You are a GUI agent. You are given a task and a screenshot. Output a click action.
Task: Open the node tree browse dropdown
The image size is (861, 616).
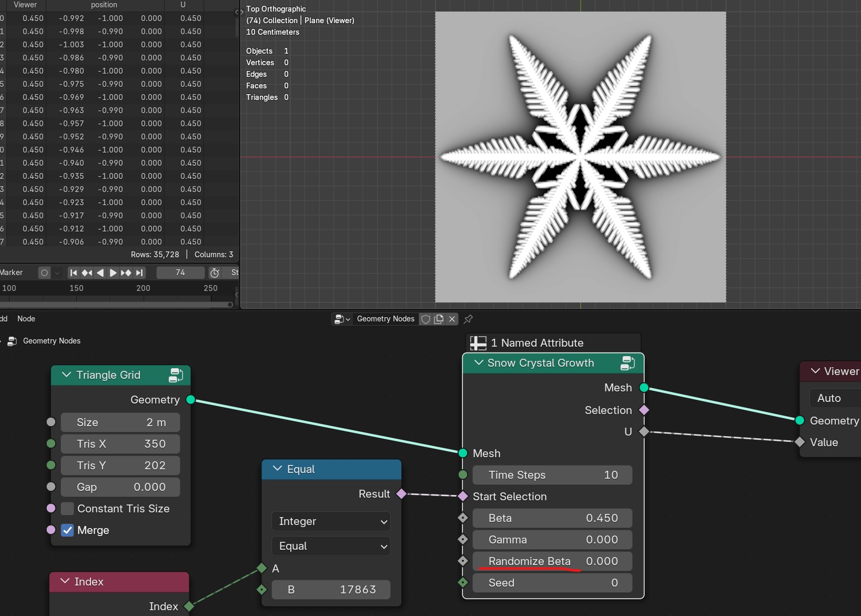pos(342,319)
